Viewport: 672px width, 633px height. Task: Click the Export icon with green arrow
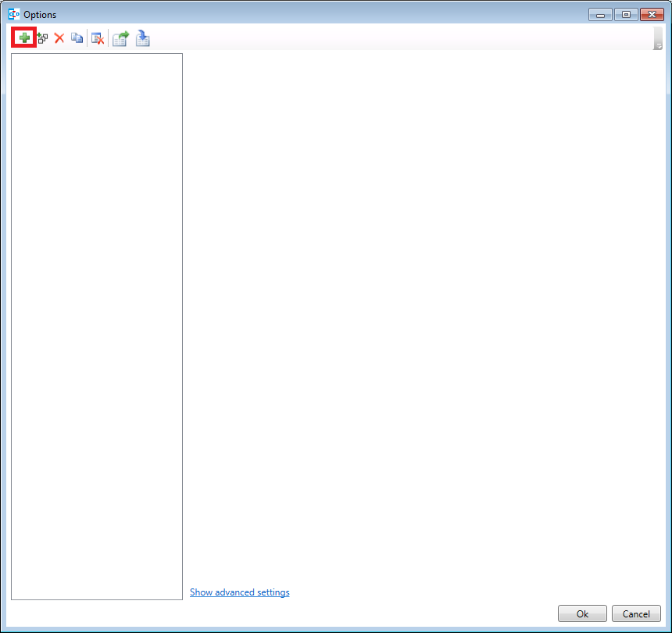pyautogui.click(x=120, y=38)
